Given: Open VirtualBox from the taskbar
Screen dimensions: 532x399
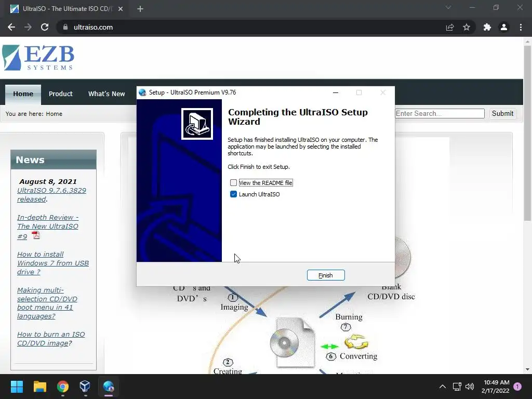Looking at the screenshot, I should click(x=85, y=387).
